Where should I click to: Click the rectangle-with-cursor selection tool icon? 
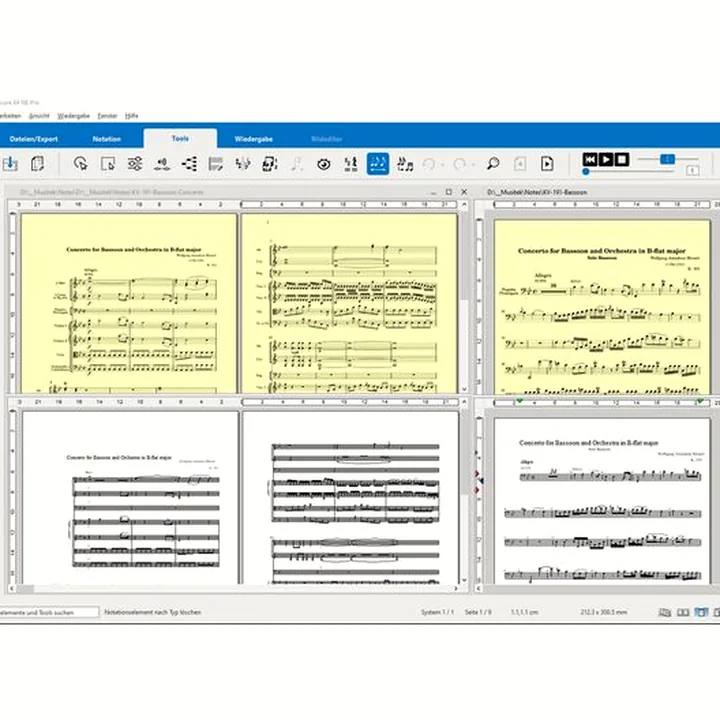click(108, 164)
